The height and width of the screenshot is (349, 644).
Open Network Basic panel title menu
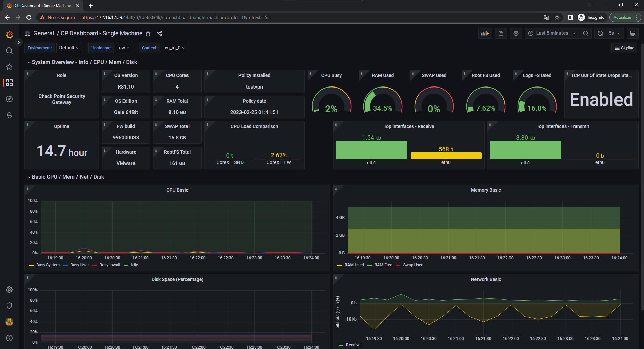[486, 279]
